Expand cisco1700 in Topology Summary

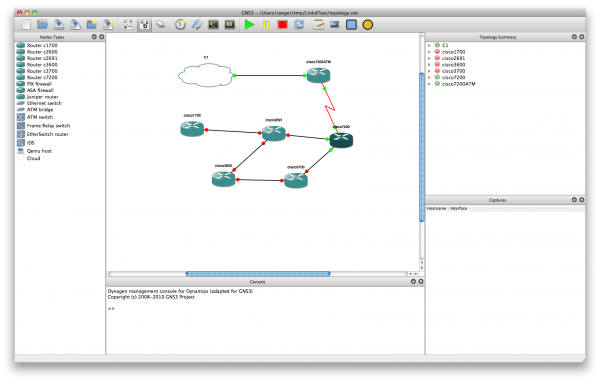(429, 52)
